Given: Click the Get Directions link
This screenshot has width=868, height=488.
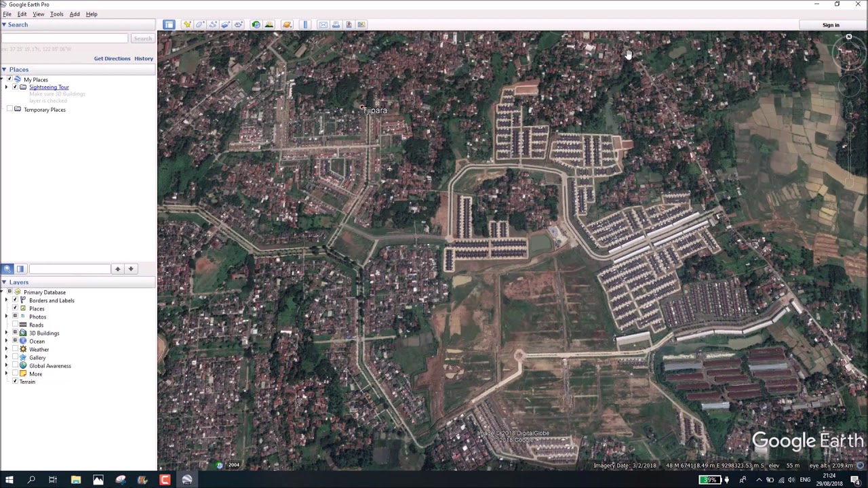Looking at the screenshot, I should pos(112,59).
